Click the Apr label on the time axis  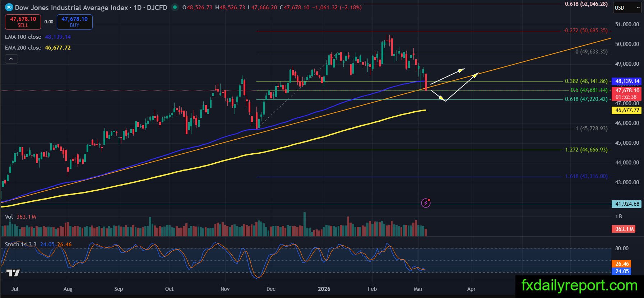click(x=471, y=289)
